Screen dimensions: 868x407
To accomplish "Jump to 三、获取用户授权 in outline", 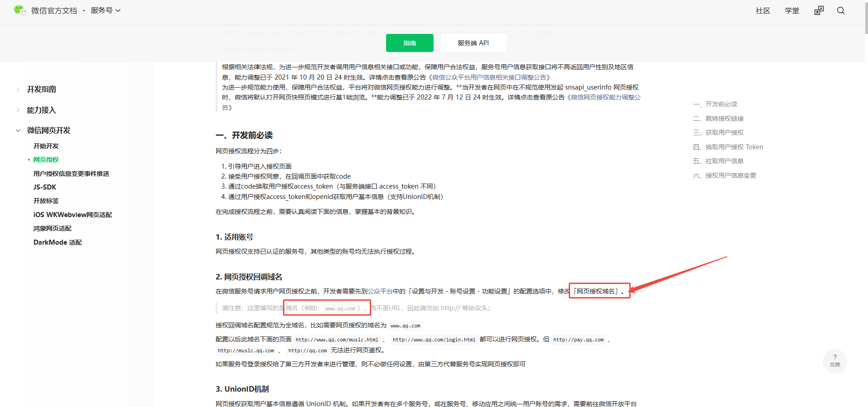I will (718, 133).
